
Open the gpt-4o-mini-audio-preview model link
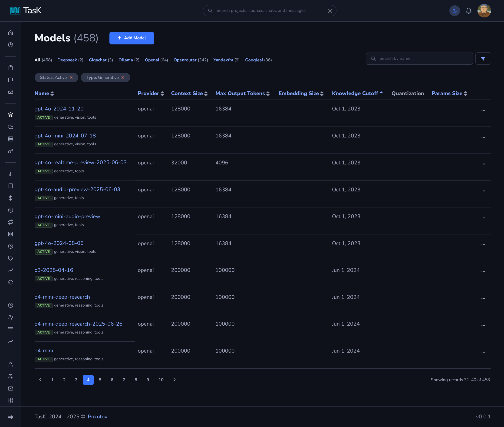67,216
